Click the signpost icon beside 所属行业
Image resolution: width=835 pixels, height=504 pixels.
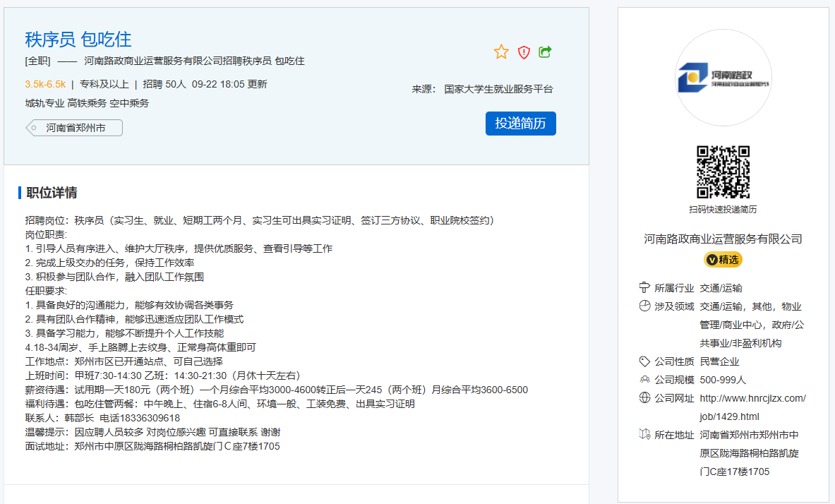coord(644,288)
